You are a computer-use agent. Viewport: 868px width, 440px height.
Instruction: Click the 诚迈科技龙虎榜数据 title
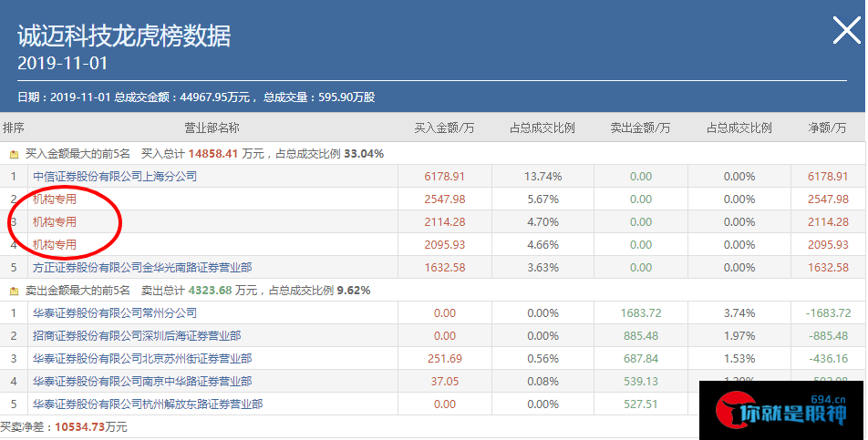tap(124, 36)
